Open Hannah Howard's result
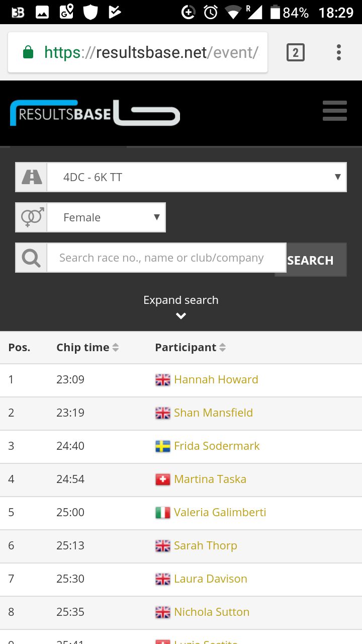Screen dimensions: 362x644 click(x=216, y=379)
